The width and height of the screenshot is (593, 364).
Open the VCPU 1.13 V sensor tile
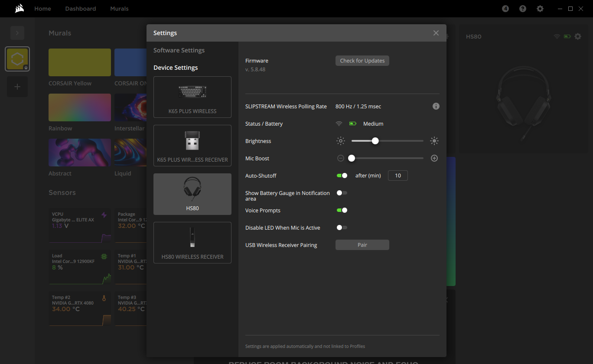(80, 225)
